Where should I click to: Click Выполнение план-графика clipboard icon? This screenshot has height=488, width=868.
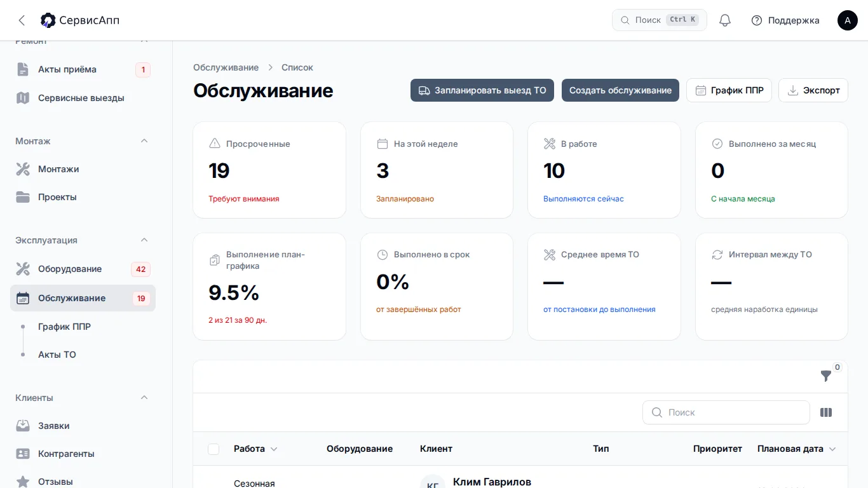point(215,260)
